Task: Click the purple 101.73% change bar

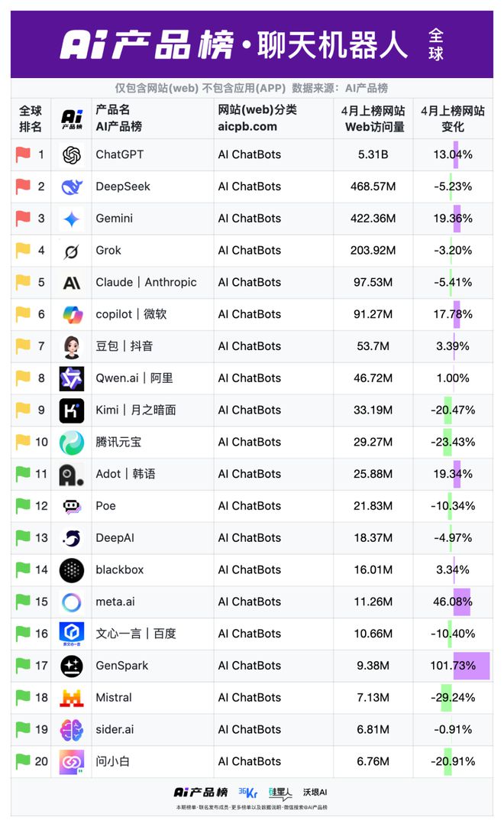Action: click(x=471, y=666)
